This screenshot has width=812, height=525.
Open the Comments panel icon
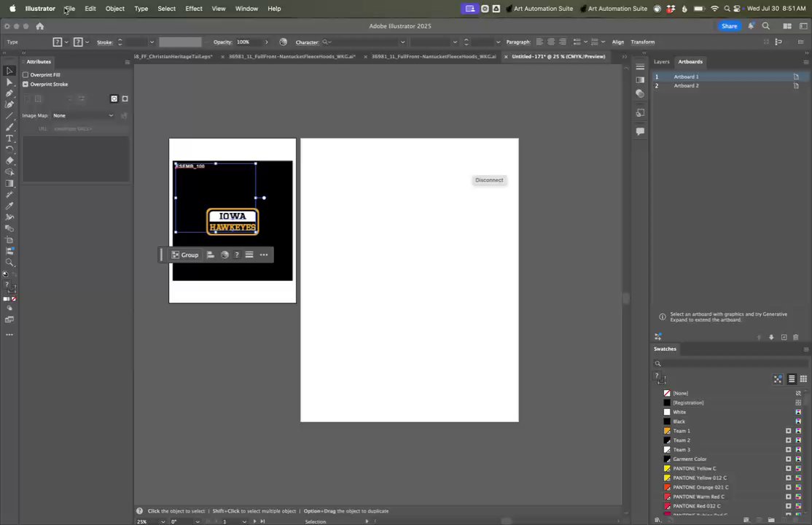pos(640,132)
